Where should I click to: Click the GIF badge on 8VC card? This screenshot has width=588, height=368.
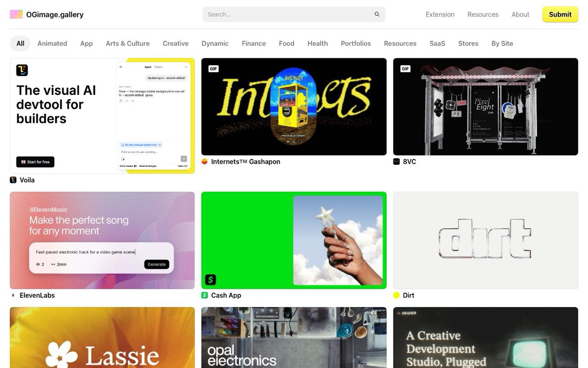[x=405, y=69]
